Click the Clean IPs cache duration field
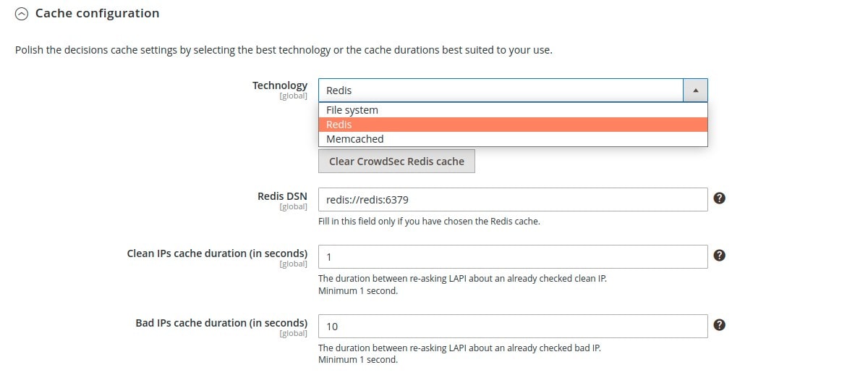868x378 pixels. click(x=513, y=256)
